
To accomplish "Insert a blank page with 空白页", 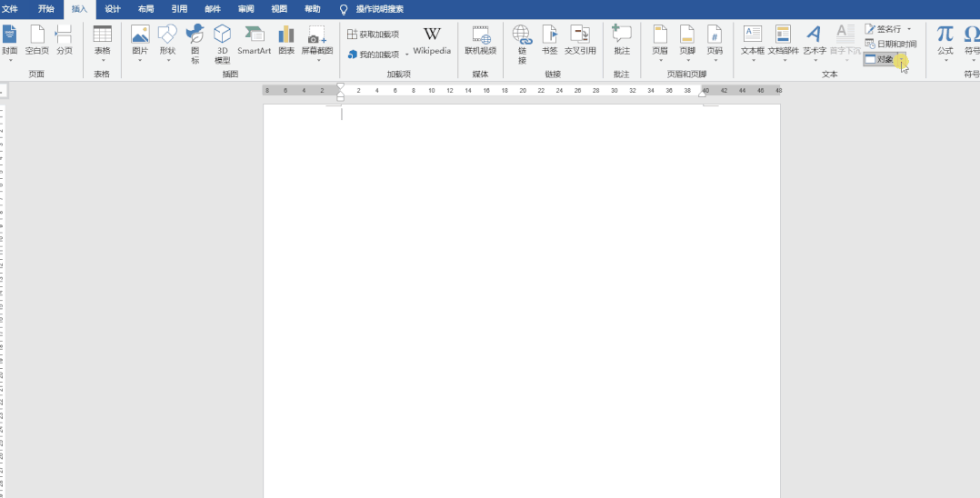I will [x=37, y=40].
